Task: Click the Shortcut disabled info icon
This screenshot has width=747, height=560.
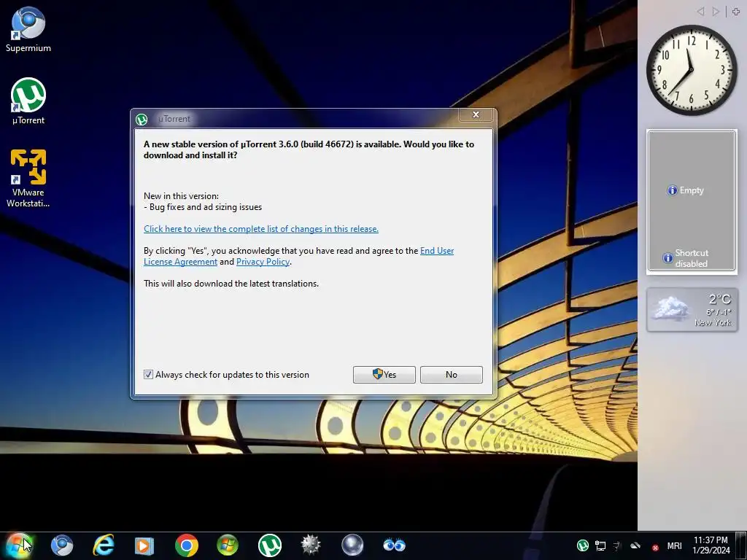Action: point(668,258)
